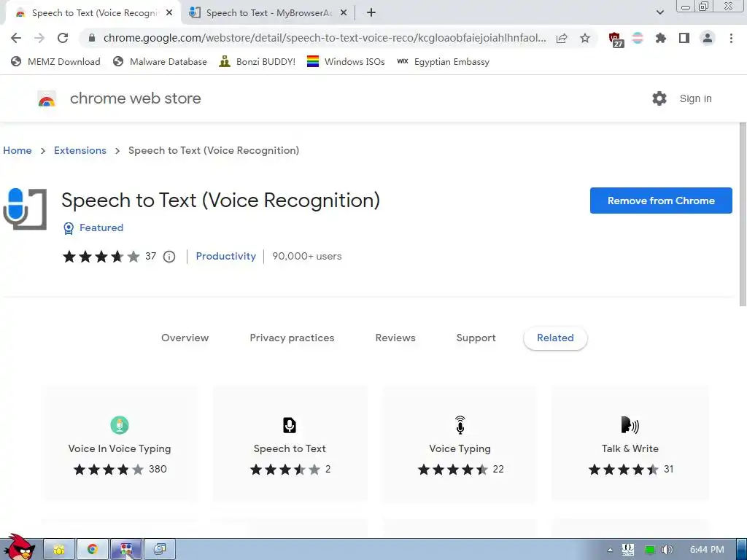Click the Featured badge icon

coord(69,228)
